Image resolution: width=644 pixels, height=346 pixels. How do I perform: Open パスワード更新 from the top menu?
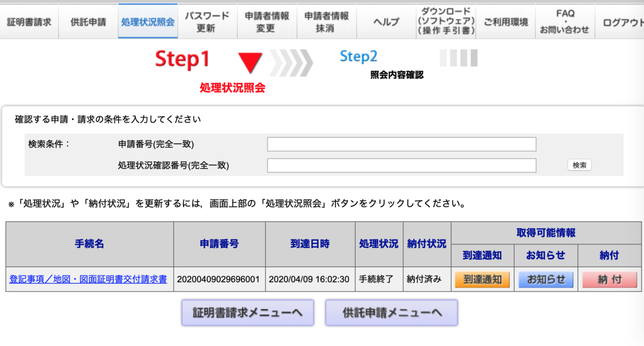point(208,21)
